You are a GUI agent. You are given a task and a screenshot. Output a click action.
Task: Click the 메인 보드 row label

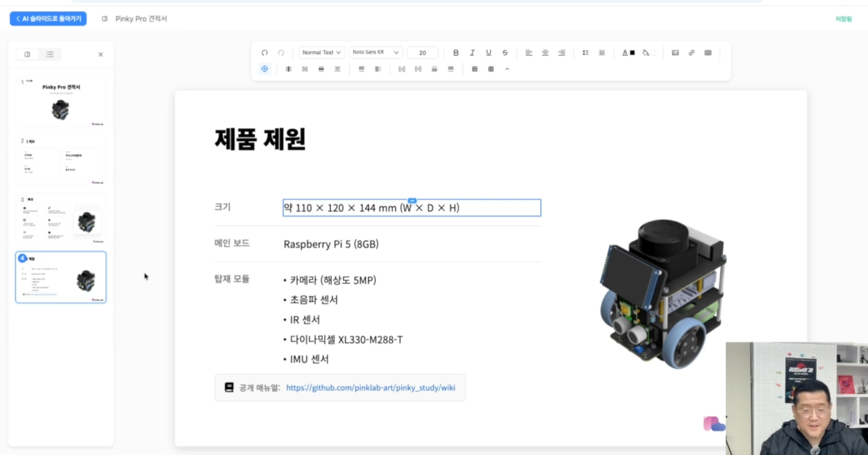pos(232,243)
